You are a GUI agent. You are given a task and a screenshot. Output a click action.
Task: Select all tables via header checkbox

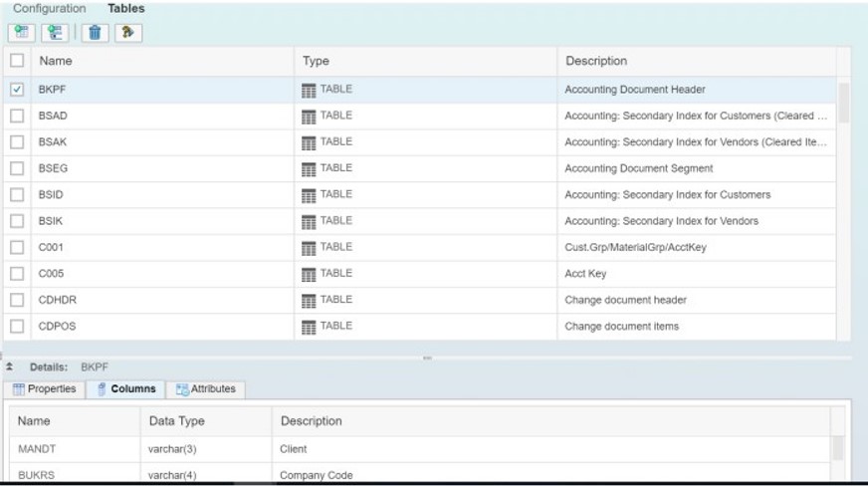[17, 61]
